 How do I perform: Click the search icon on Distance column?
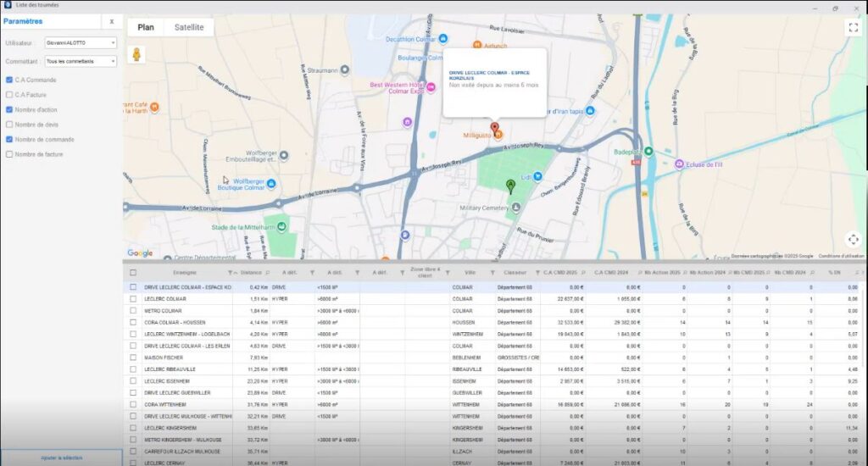pos(269,273)
